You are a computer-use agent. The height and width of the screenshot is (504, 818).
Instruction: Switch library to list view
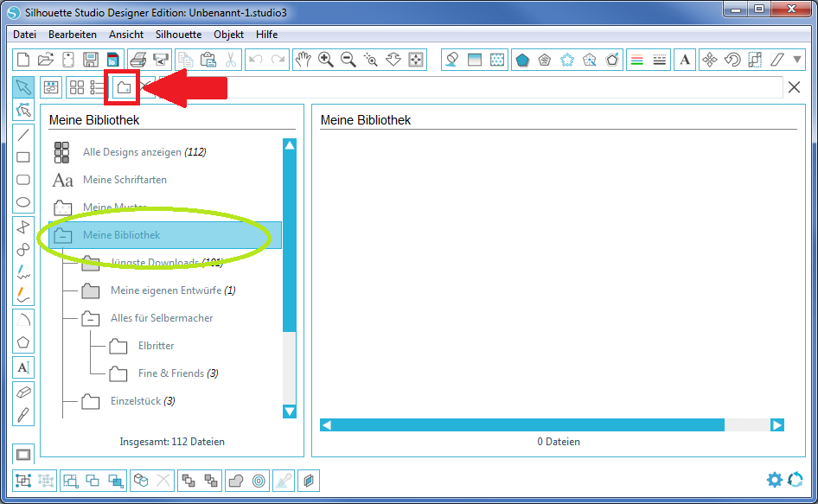coord(98,87)
